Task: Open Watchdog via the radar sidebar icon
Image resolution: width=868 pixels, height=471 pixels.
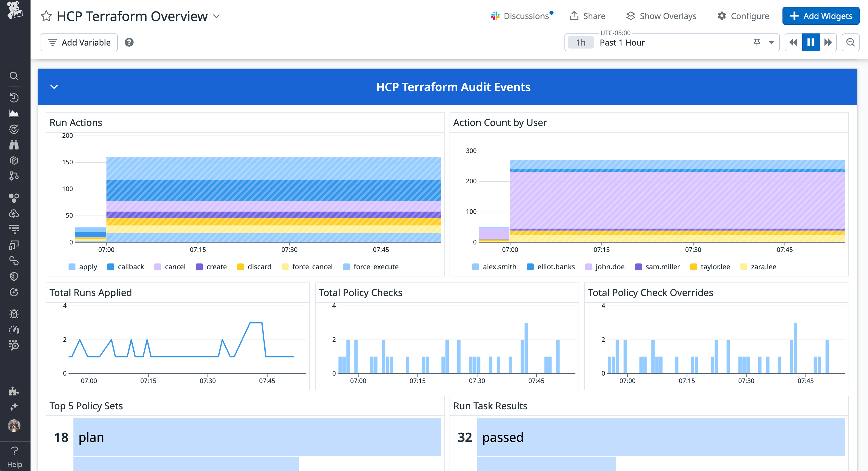Action: click(x=14, y=129)
